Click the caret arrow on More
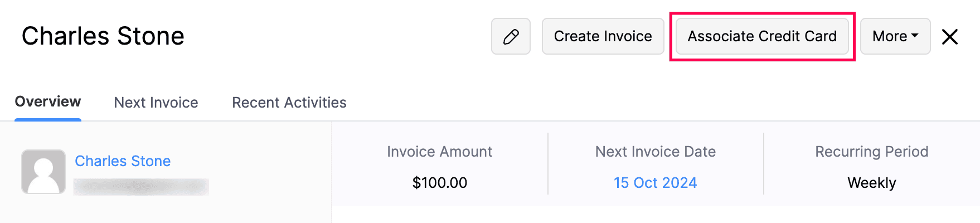The image size is (980, 223). (915, 36)
